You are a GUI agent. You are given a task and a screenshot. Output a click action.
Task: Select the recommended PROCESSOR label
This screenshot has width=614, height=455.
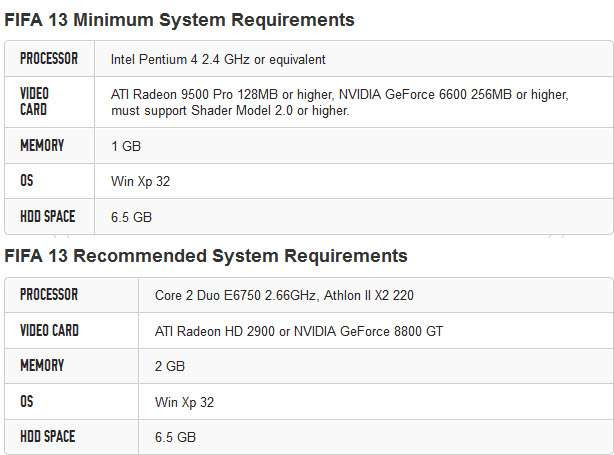pos(49,294)
